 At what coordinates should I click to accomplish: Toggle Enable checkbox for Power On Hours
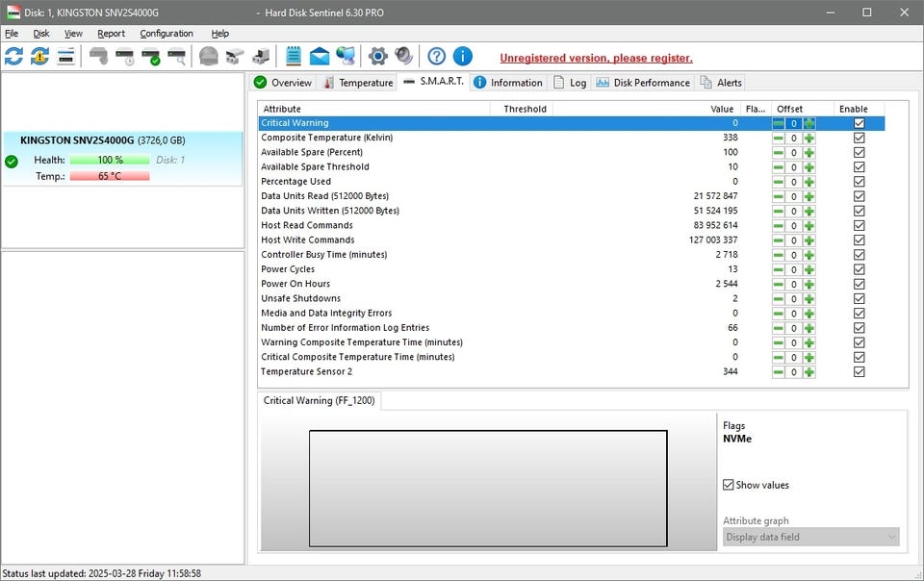860,285
